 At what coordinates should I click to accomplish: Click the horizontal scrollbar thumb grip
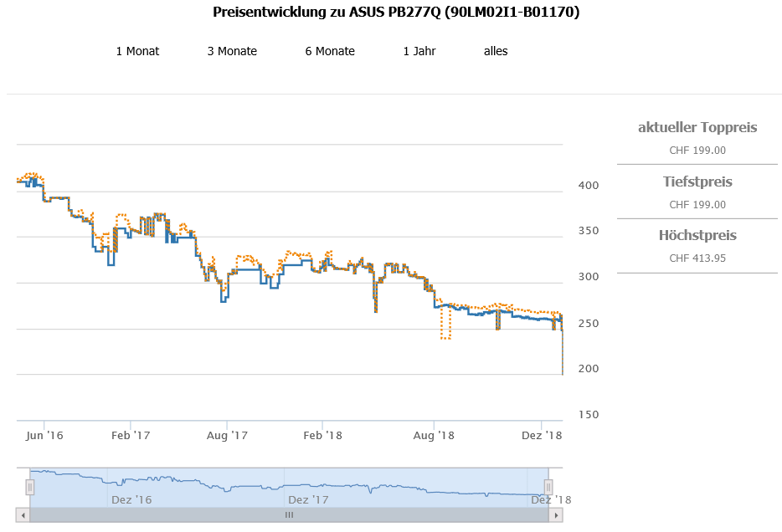[x=289, y=515]
